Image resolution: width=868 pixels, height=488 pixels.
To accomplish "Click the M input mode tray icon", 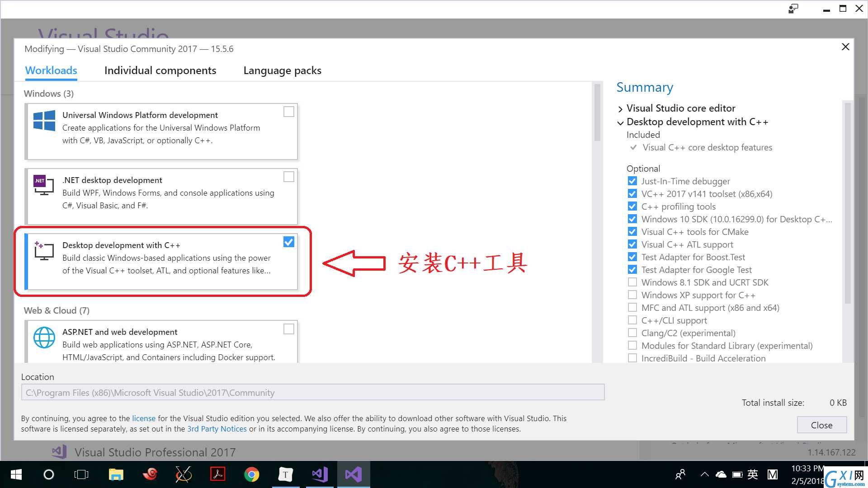I will point(773,474).
